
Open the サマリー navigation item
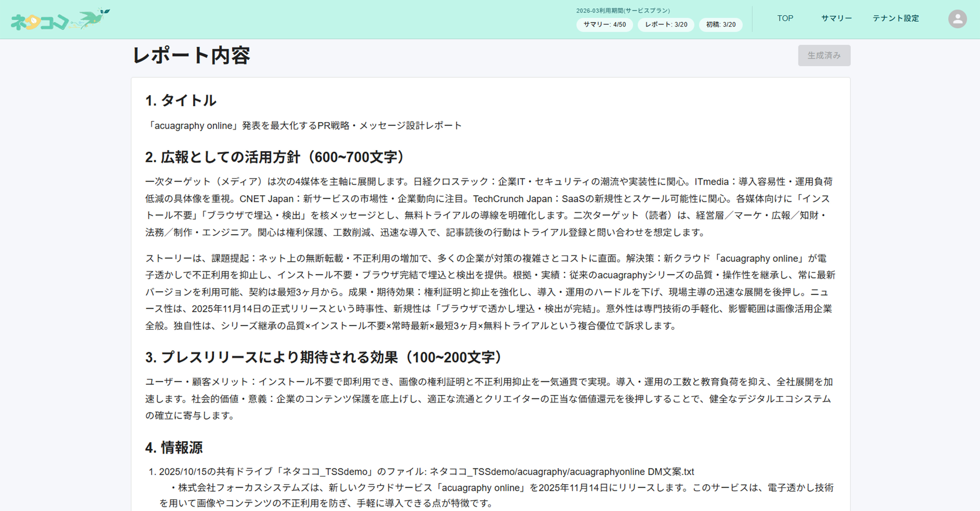tap(836, 18)
